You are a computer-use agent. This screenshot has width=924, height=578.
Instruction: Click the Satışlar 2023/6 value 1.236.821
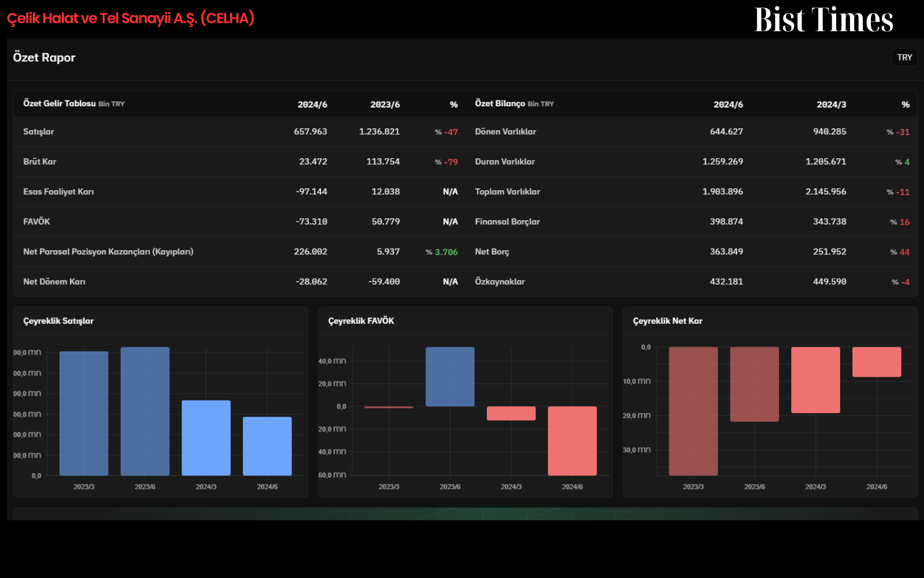379,132
